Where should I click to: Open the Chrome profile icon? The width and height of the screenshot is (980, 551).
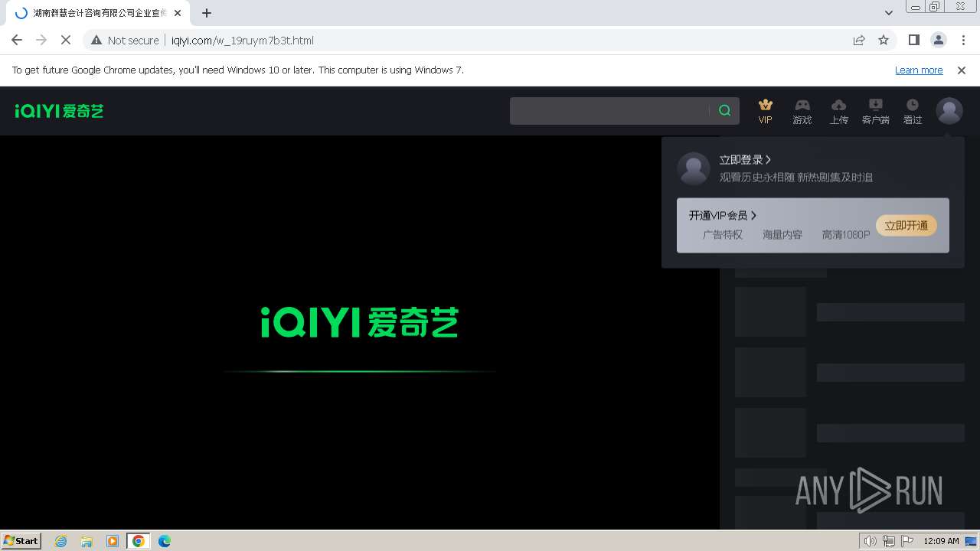click(x=939, y=41)
